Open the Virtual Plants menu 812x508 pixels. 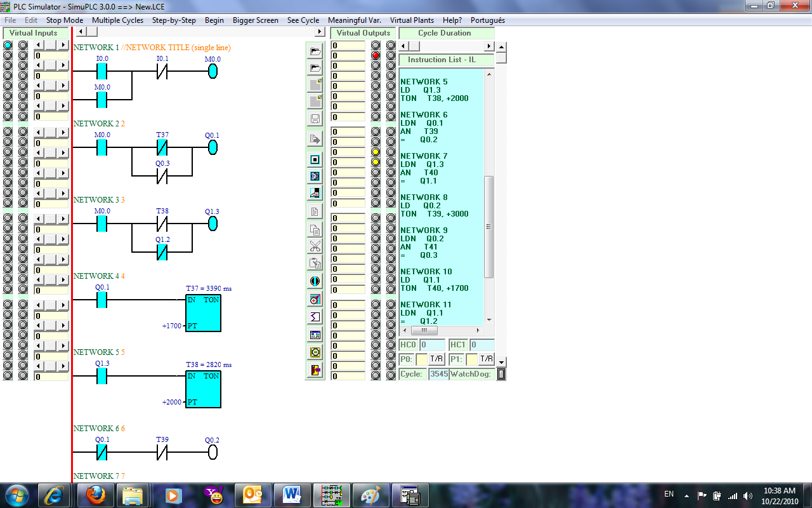pos(412,20)
